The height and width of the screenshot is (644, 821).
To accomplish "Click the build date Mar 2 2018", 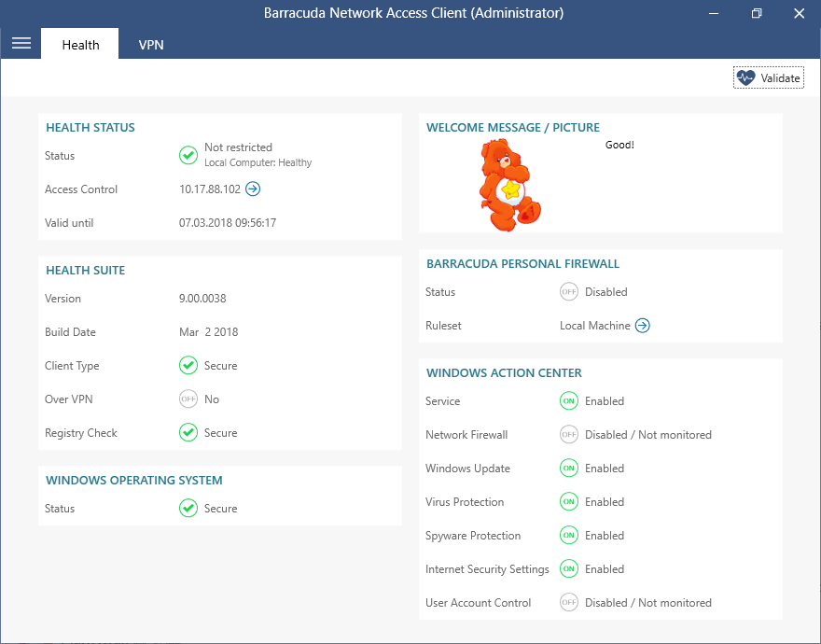I will [208, 331].
